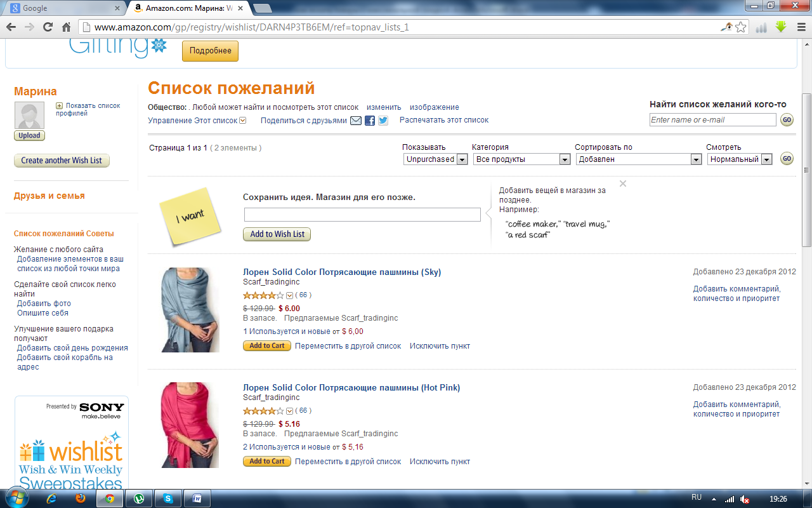
Task: Open Hot Pink pashmina product thumbnail
Action: pyautogui.click(x=189, y=425)
